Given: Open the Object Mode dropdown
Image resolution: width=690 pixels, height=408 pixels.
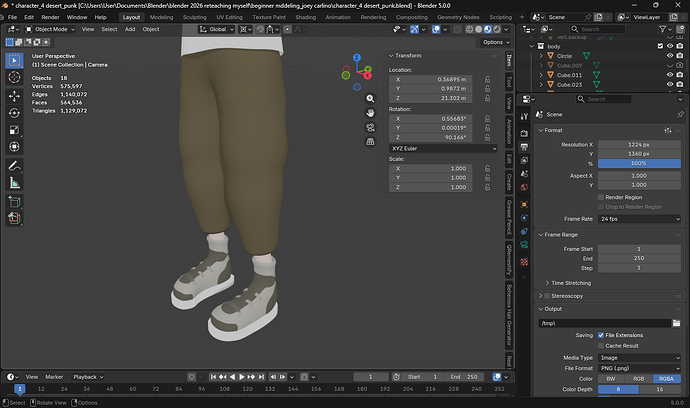Looking at the screenshot, I should tap(50, 29).
